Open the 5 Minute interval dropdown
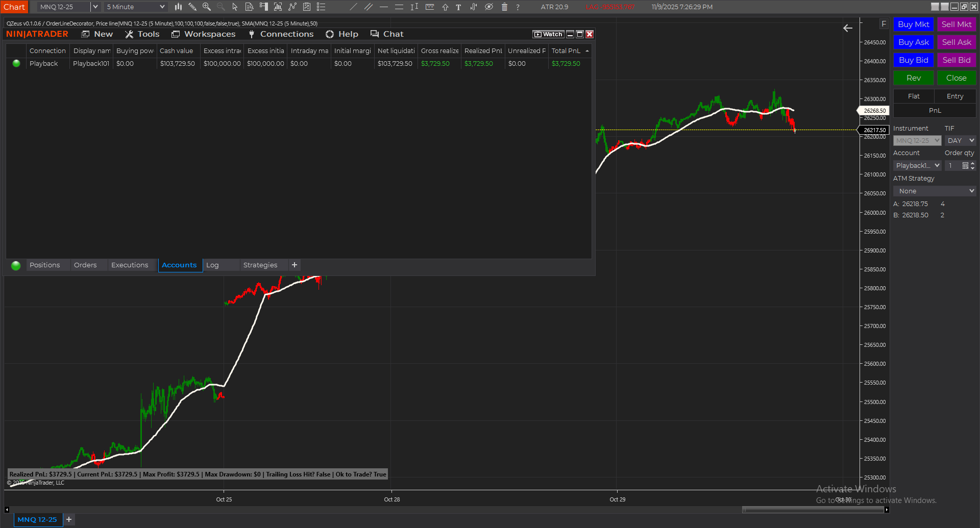Image resolution: width=980 pixels, height=528 pixels. click(135, 7)
